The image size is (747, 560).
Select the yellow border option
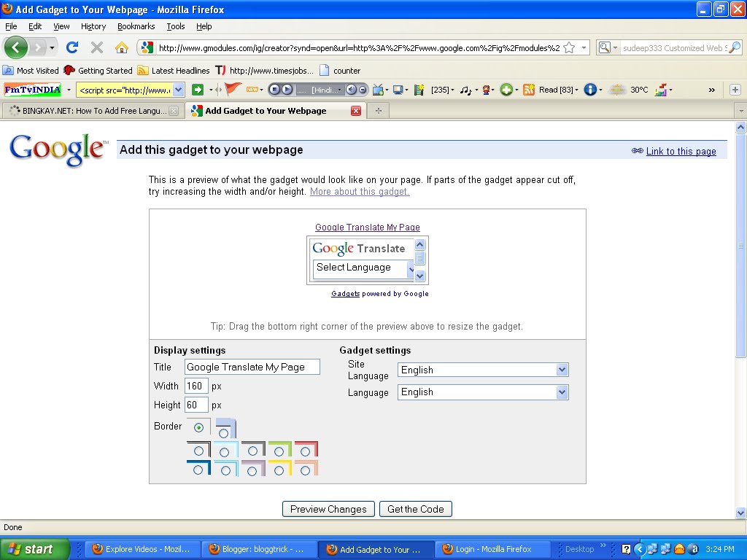pyautogui.click(x=279, y=470)
